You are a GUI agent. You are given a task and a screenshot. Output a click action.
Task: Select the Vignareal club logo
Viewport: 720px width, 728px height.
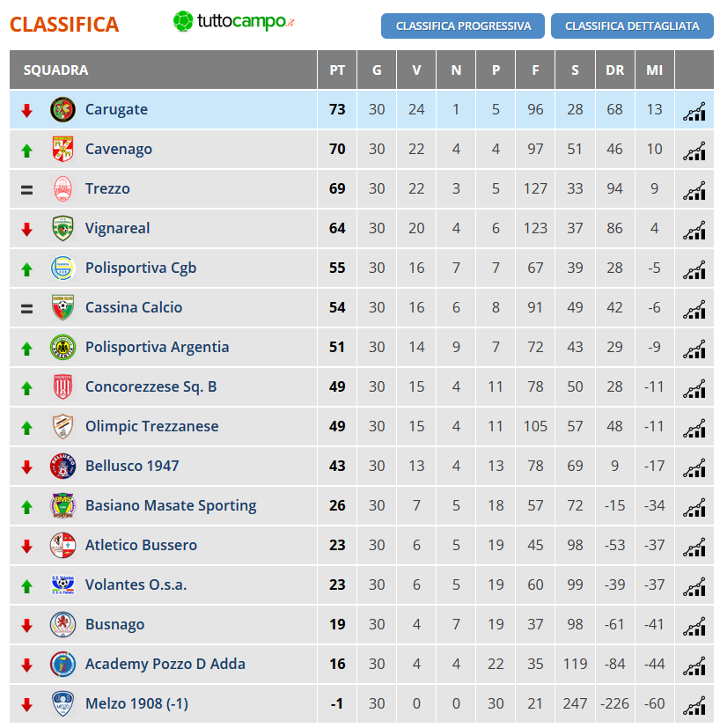click(62, 228)
